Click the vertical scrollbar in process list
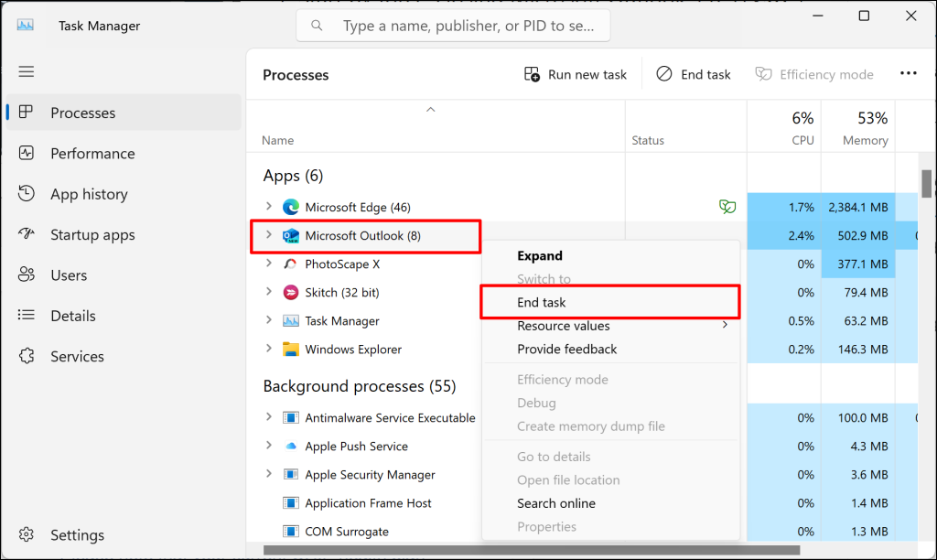Viewport: 937px width, 560px height. point(927,183)
